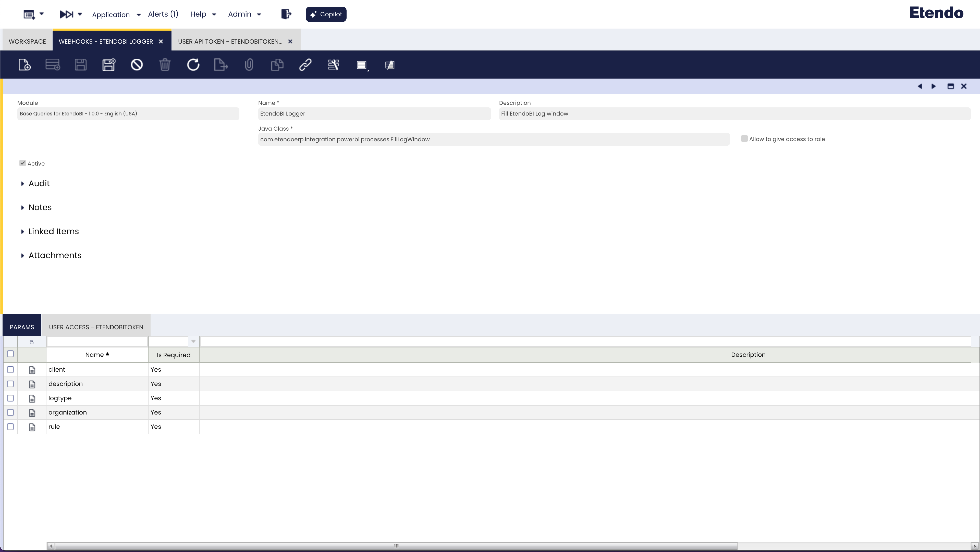This screenshot has width=980, height=552.
Task: Click the Save and Close icon
Action: pyautogui.click(x=109, y=65)
